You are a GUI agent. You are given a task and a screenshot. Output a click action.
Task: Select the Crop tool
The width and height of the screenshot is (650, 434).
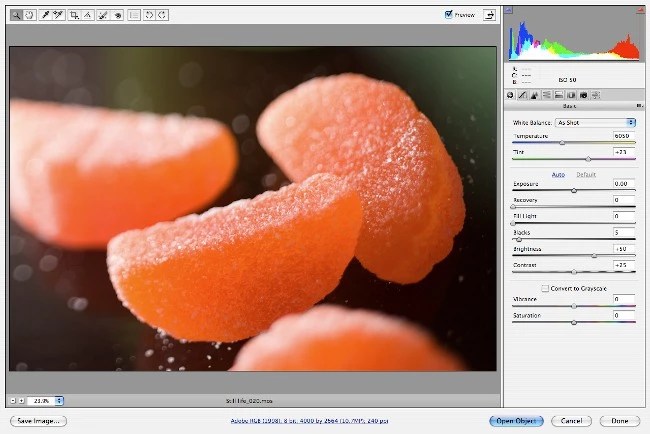point(74,15)
